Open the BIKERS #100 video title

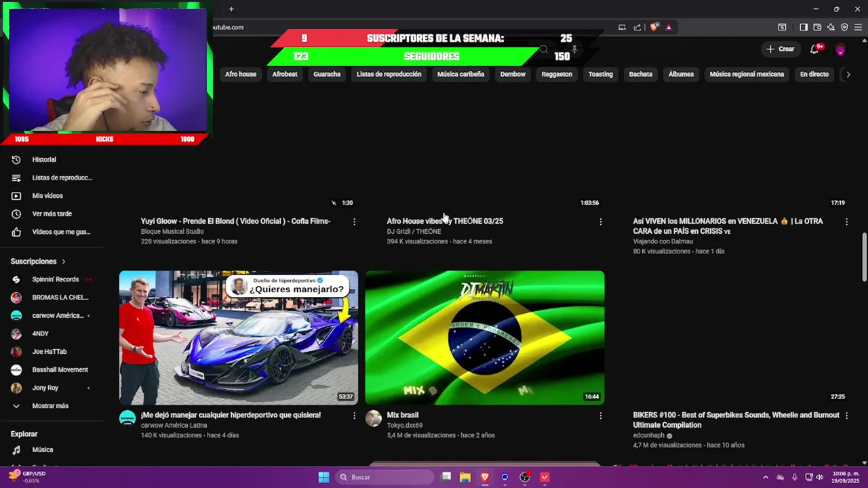[736, 420]
